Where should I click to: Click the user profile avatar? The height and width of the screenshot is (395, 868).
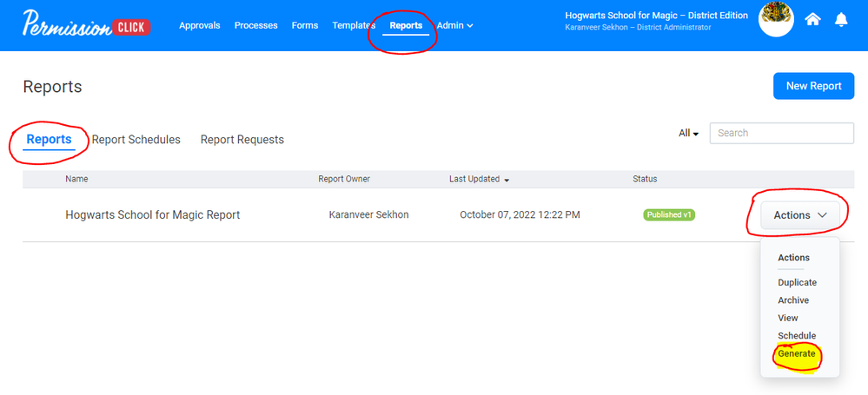pyautogui.click(x=775, y=19)
